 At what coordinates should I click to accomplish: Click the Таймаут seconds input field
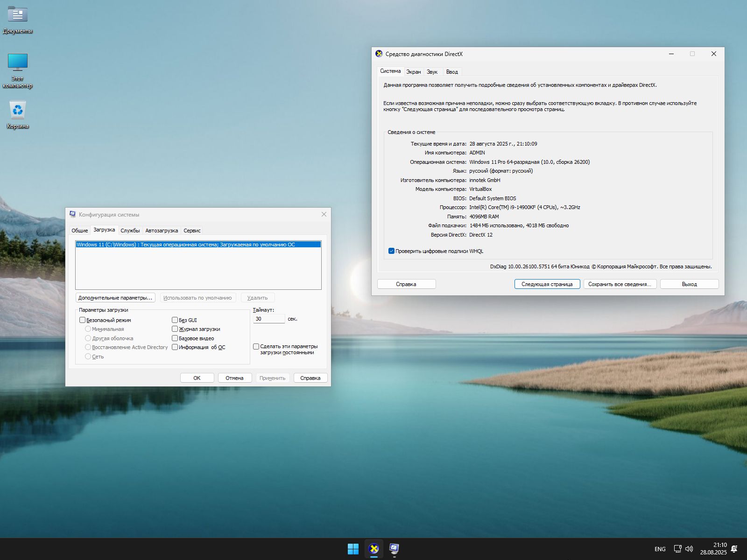[269, 319]
